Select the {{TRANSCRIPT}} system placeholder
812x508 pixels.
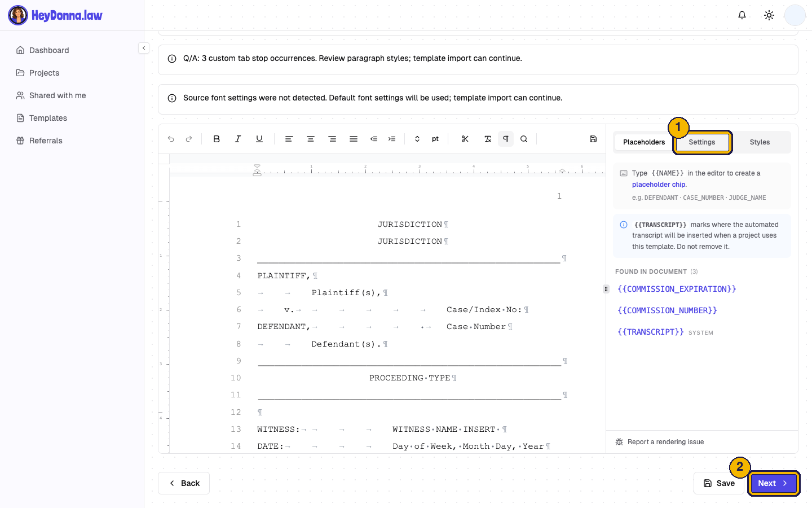coord(651,332)
